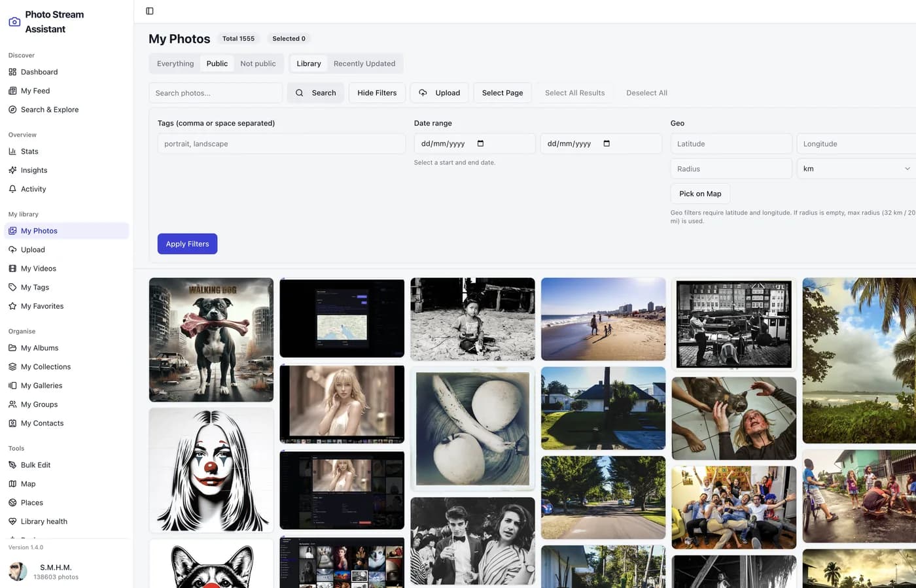916x588 pixels.
Task: Click the My Collections layers icon
Action: pos(12,367)
